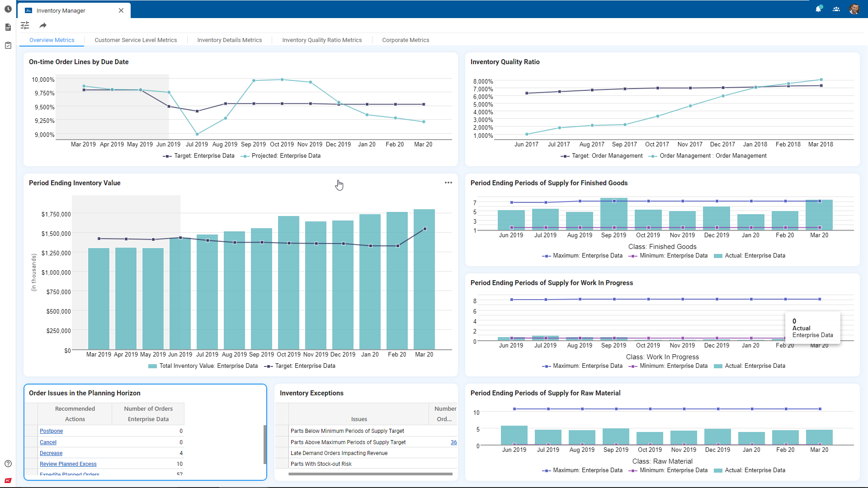868x488 pixels.
Task: Open the dashboard filter settings sliders icon
Action: pyautogui.click(x=25, y=26)
